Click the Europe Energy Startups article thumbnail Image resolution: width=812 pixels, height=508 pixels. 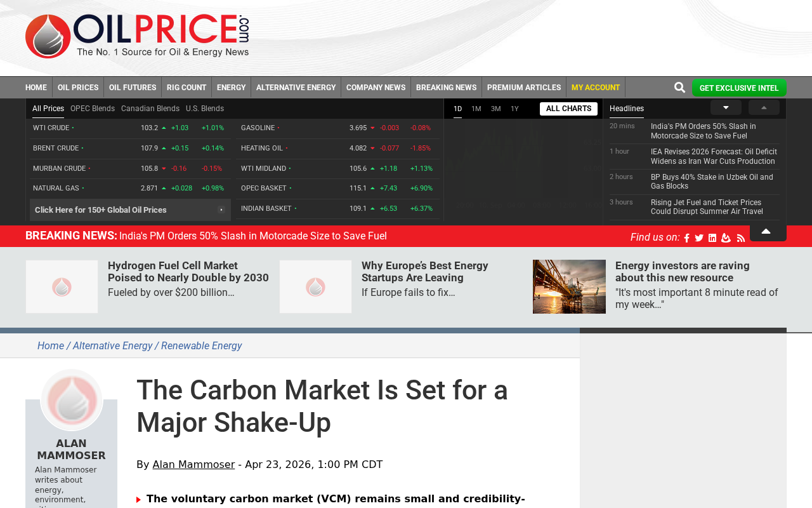coord(315,286)
